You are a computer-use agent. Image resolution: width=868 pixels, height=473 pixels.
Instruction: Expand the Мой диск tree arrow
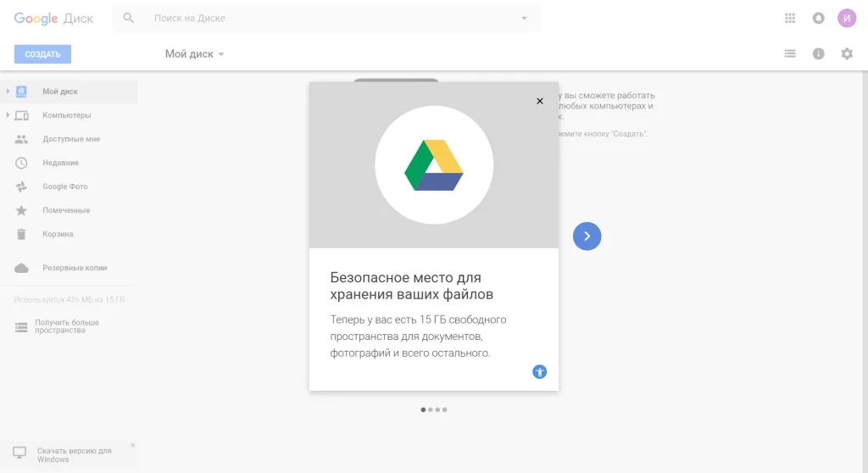tap(8, 91)
